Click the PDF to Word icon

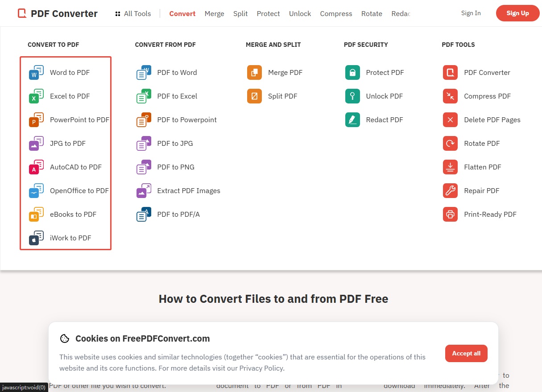pyautogui.click(x=144, y=72)
